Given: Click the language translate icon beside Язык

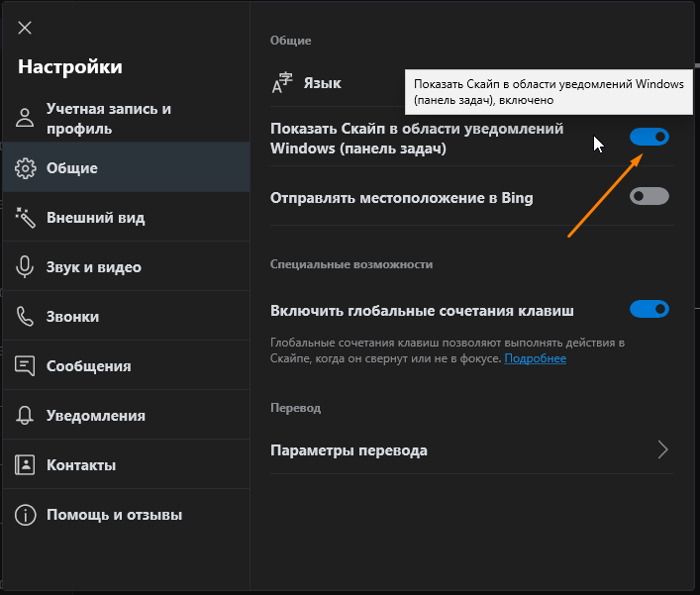Looking at the screenshot, I should point(282,83).
